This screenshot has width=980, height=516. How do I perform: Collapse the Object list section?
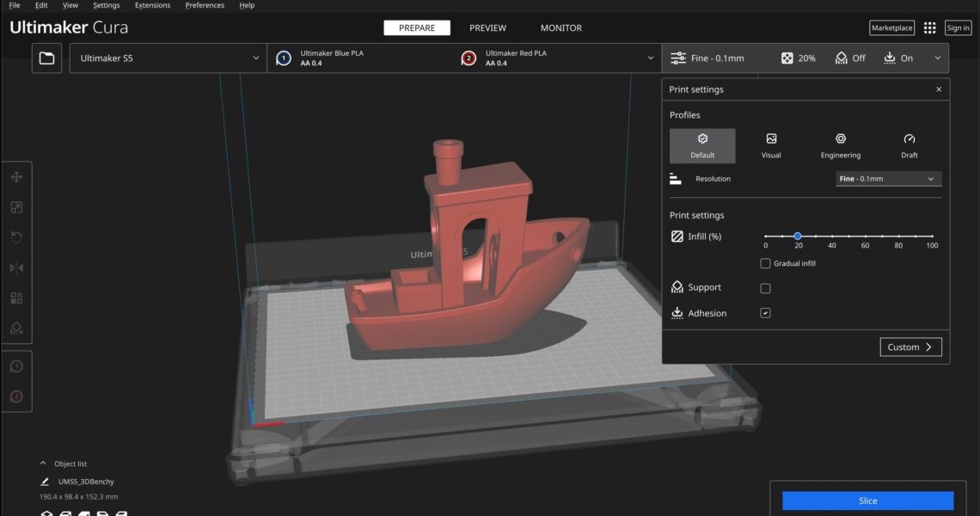pos(44,464)
